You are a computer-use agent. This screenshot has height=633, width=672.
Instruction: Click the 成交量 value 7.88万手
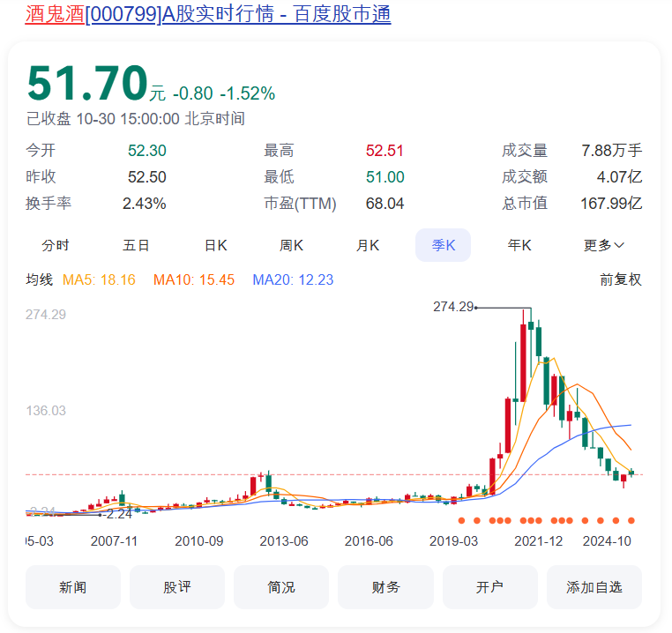point(611,151)
